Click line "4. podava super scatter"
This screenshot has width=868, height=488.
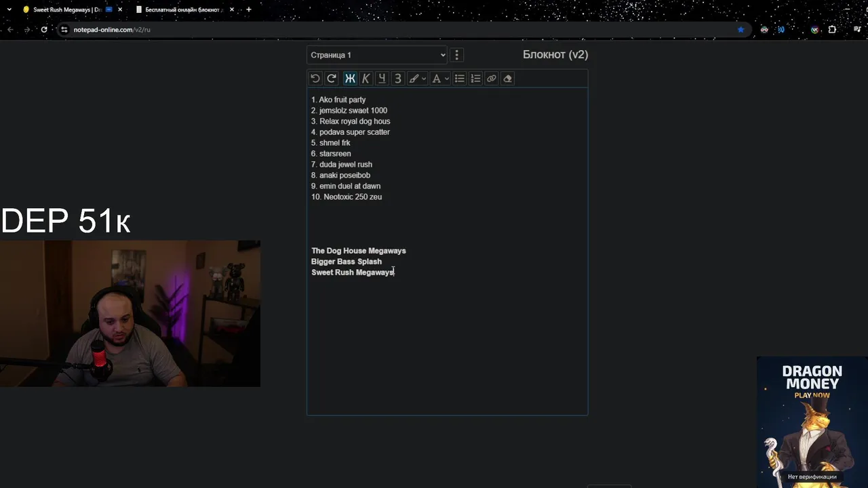coord(351,132)
